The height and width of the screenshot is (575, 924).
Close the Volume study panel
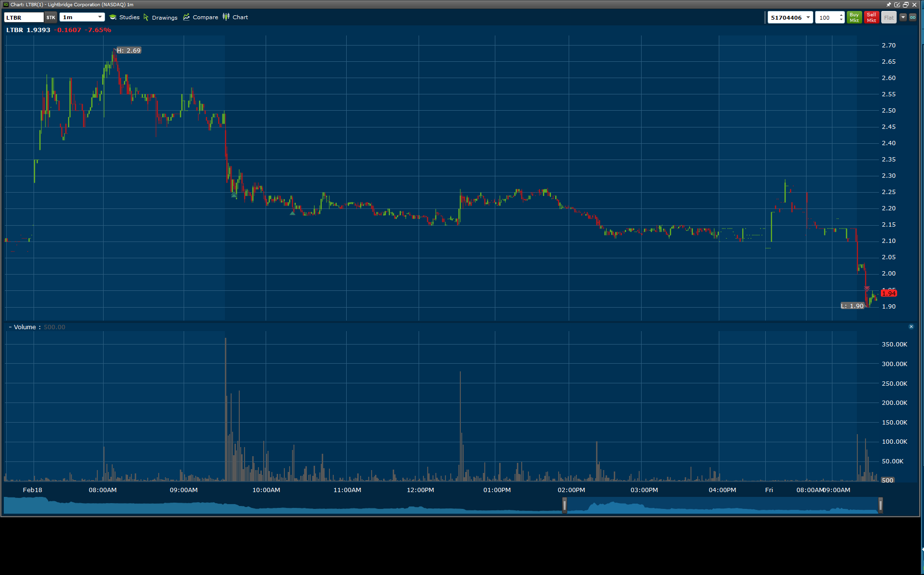pos(911,327)
